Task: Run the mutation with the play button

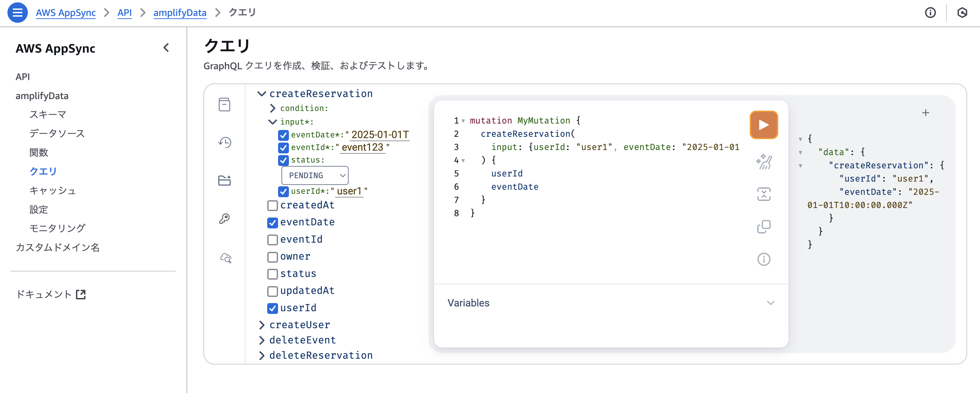Action: point(763,125)
